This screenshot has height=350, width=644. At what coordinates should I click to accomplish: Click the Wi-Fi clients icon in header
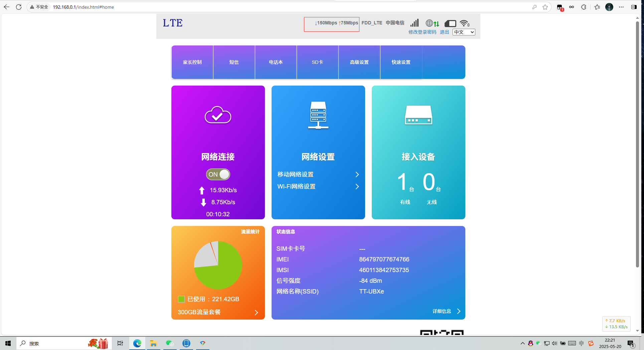pyautogui.click(x=465, y=23)
